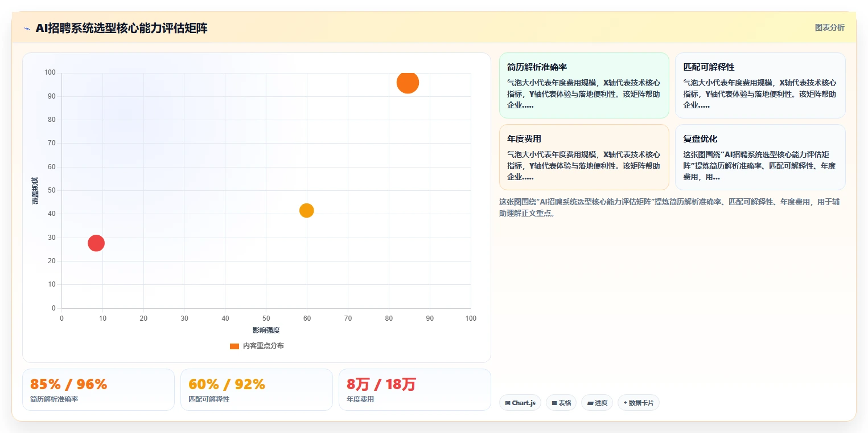
Task: Select the large orange bubble near 85
Action: (x=408, y=83)
